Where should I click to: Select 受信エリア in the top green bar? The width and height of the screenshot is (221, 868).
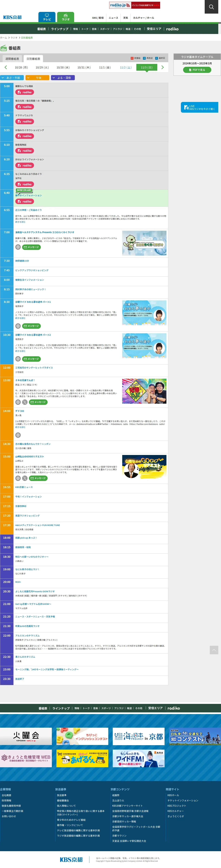click(154, 29)
